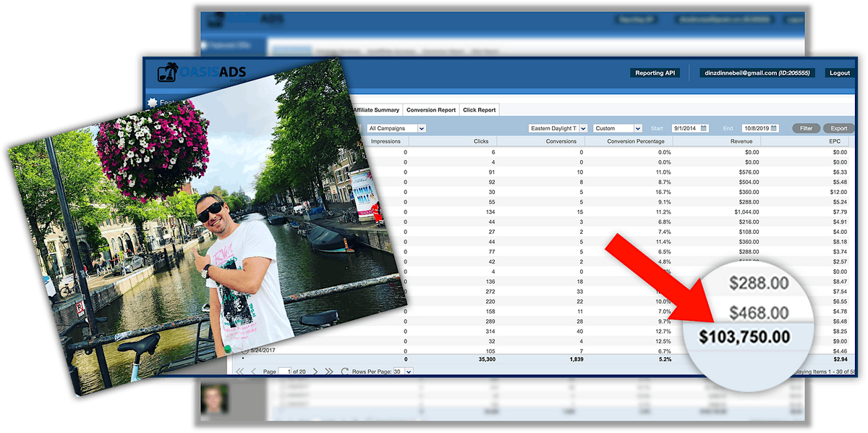Open the End date calendar picker
Screen dimensions: 868x433
(775, 128)
